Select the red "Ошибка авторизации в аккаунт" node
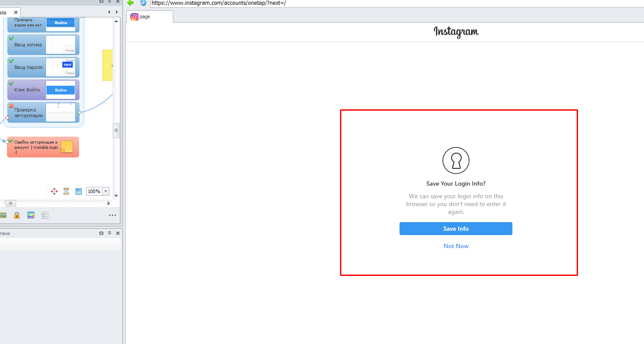This screenshot has height=344, width=644. pyautogui.click(x=43, y=147)
